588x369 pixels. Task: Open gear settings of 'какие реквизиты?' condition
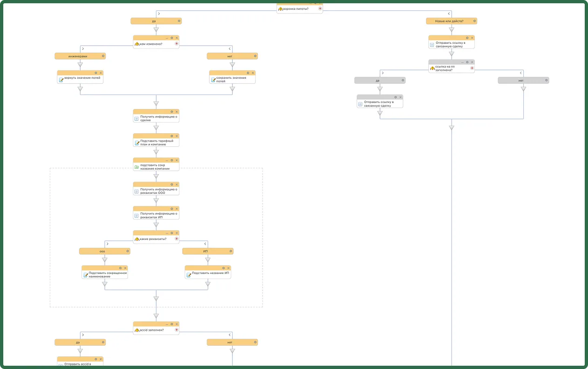coord(172,233)
